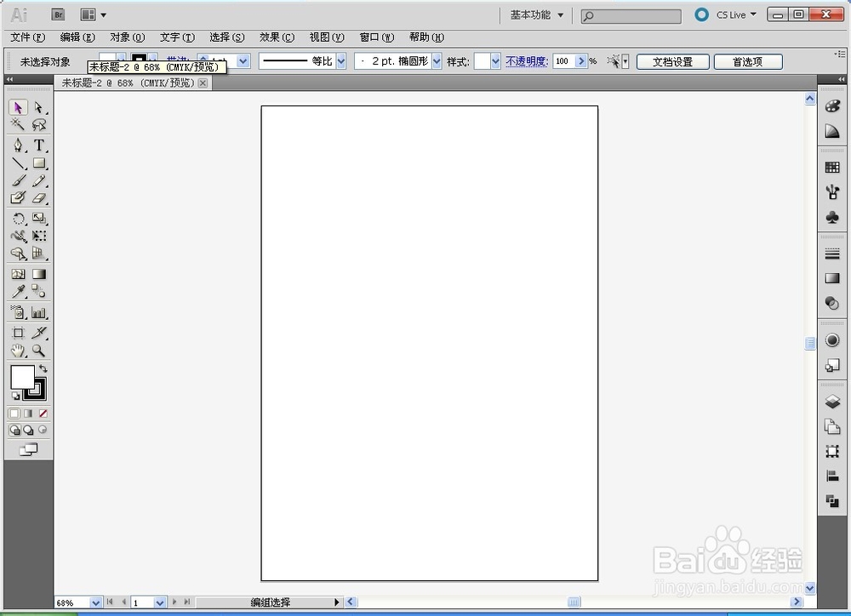Swap fill and stroke colors arrow

click(43, 368)
